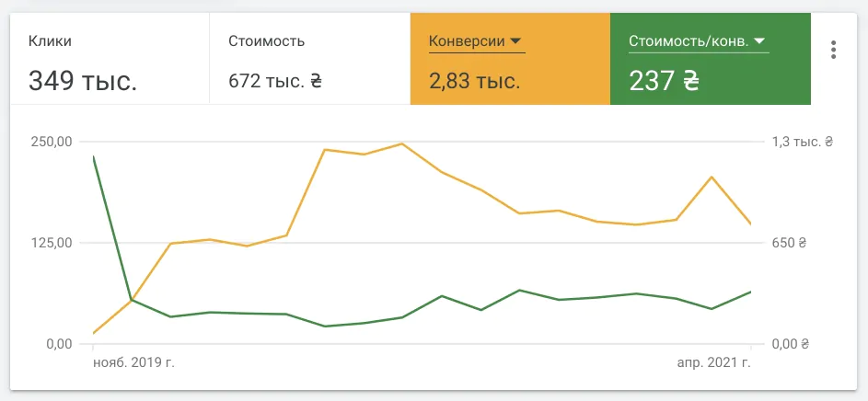Click the 1,3 тыс. ₴ right axis label

tap(802, 142)
